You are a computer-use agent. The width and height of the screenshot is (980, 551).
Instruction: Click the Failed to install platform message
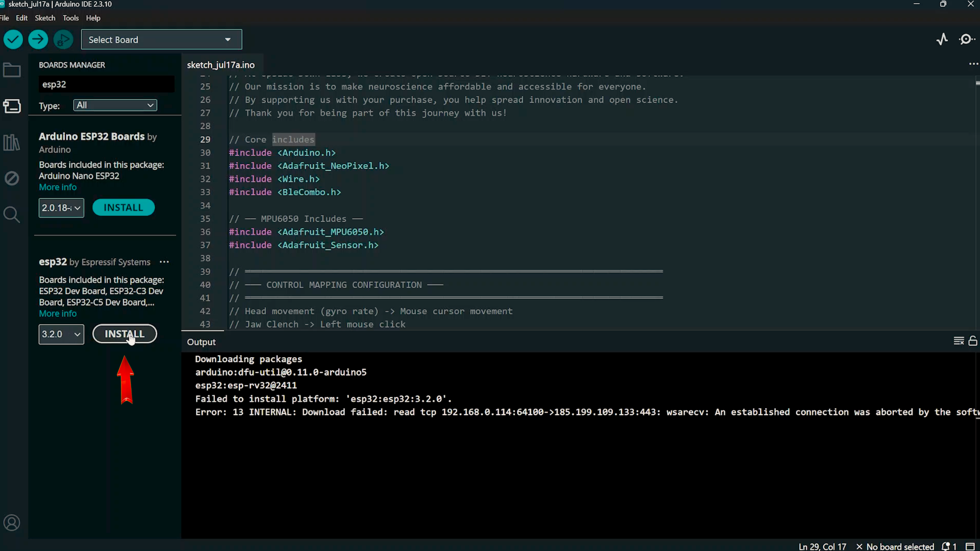click(x=323, y=399)
